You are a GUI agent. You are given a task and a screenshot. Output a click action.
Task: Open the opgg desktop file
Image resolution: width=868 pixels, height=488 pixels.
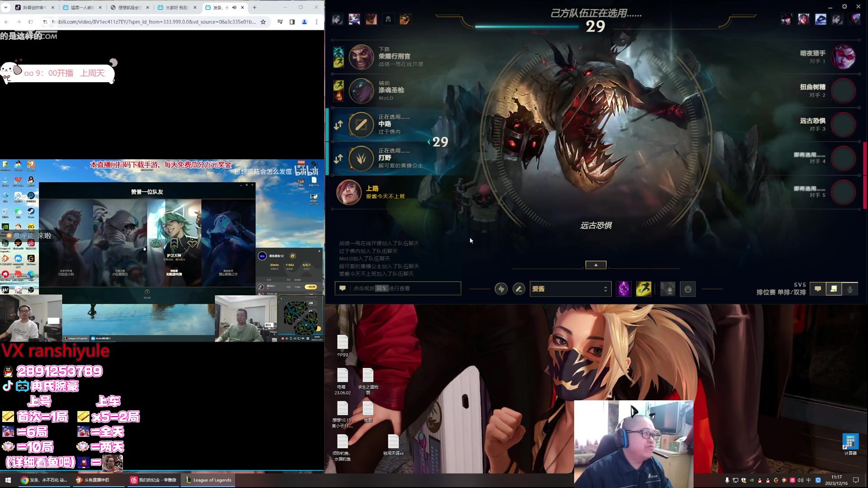(x=343, y=346)
